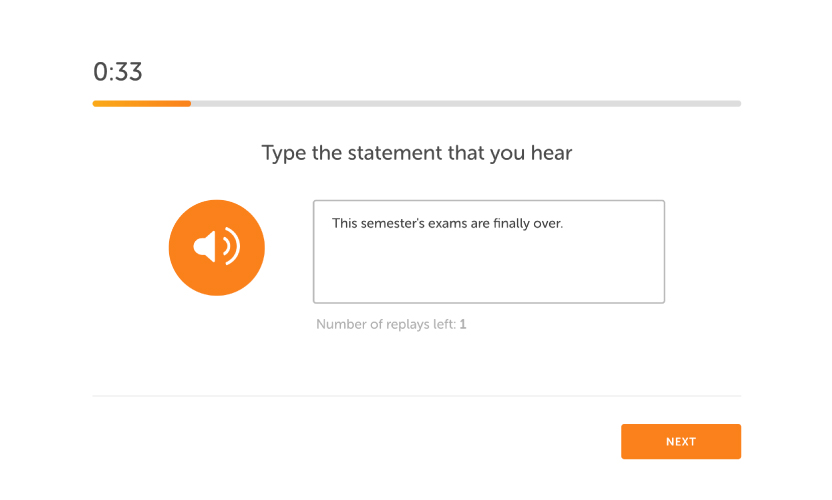Replay the spoken statement audio
Viewport: 832px width, 500px height.
tap(216, 247)
